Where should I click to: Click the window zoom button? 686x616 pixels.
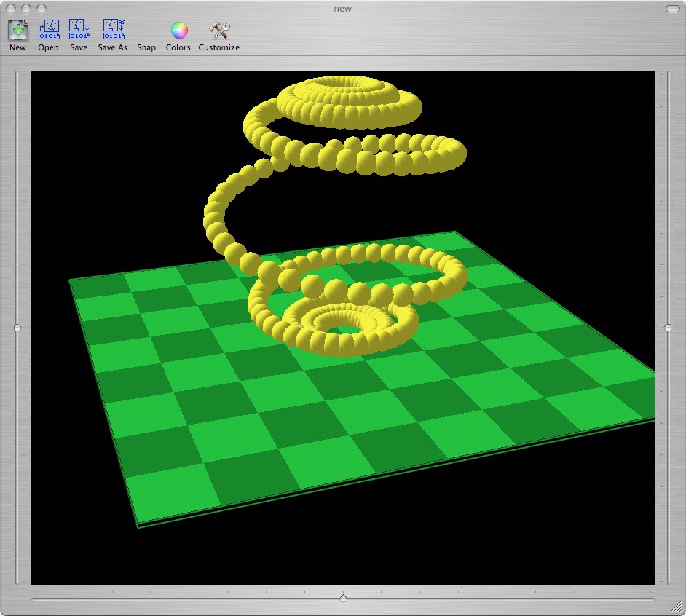[x=42, y=9]
